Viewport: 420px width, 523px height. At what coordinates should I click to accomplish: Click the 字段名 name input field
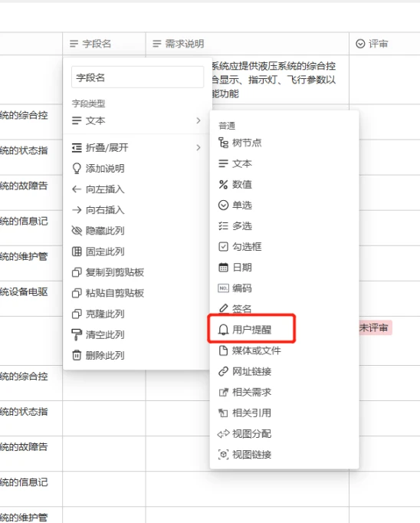tap(137, 77)
